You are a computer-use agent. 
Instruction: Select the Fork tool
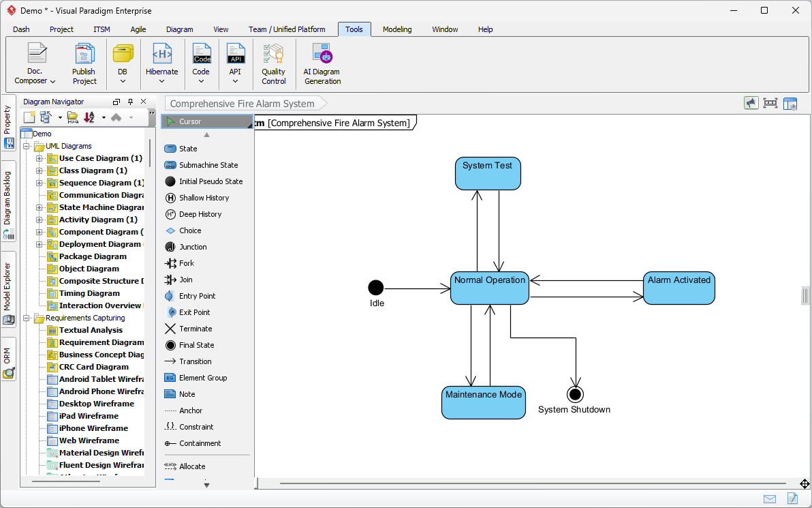click(x=179, y=263)
